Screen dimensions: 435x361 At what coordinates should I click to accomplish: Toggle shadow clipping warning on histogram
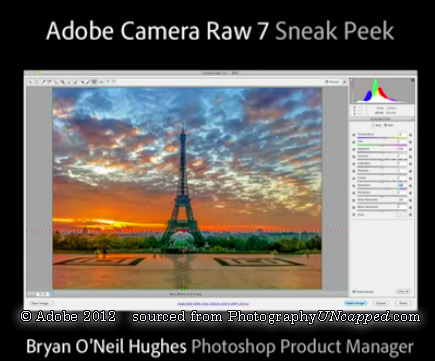(x=352, y=80)
